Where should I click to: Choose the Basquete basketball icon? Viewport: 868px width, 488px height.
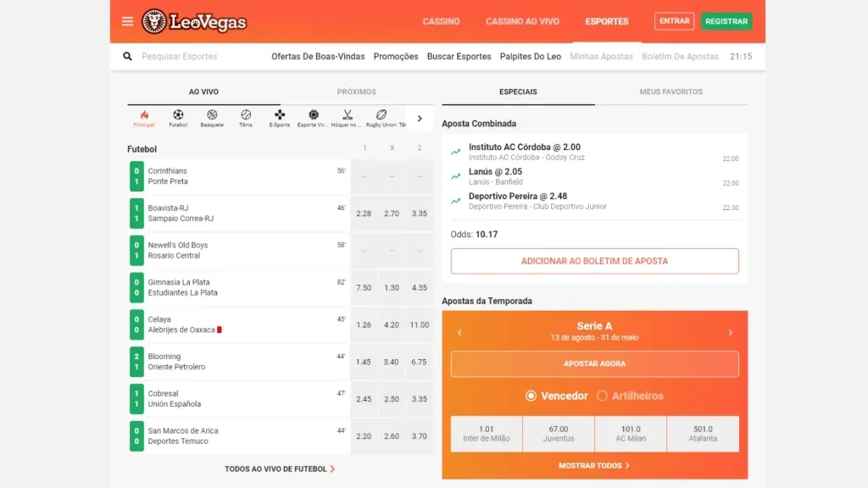212,115
